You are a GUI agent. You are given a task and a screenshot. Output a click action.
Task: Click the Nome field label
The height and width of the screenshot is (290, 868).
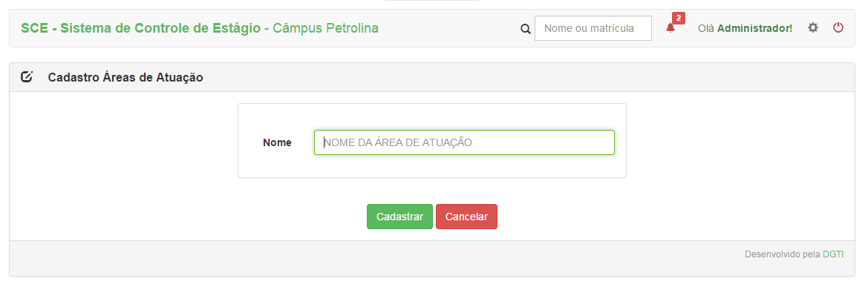[278, 142]
